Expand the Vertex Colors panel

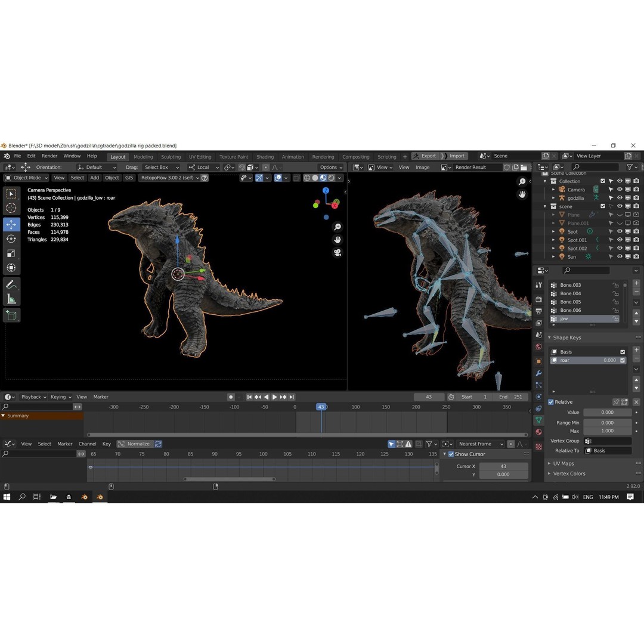pyautogui.click(x=569, y=473)
